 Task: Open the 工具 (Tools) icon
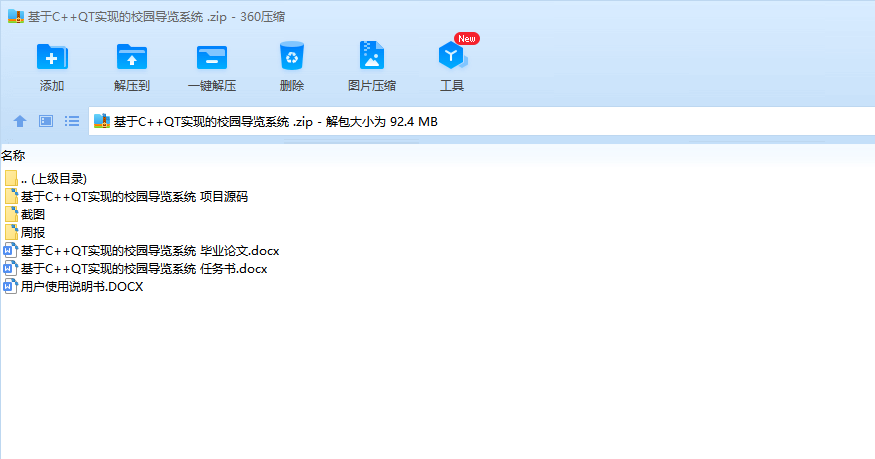click(451, 56)
